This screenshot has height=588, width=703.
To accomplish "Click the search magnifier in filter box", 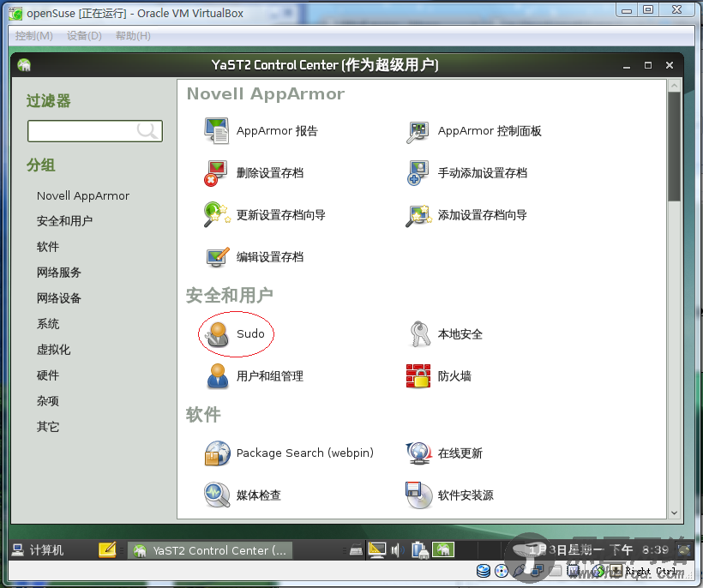I will point(147,131).
